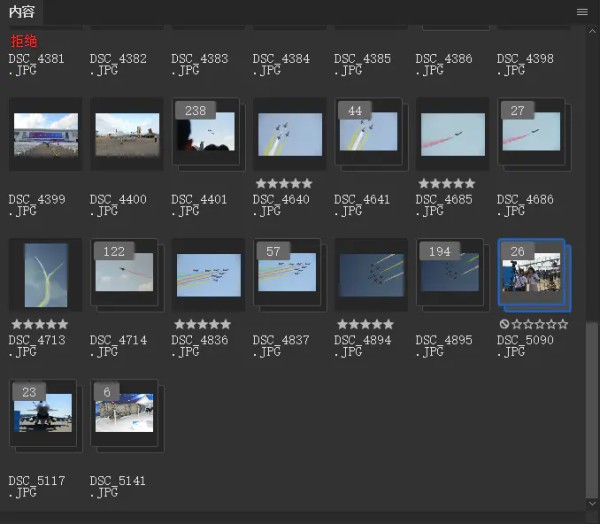Click the DSC_4384.JPG filename
600x524 pixels.
click(x=281, y=64)
